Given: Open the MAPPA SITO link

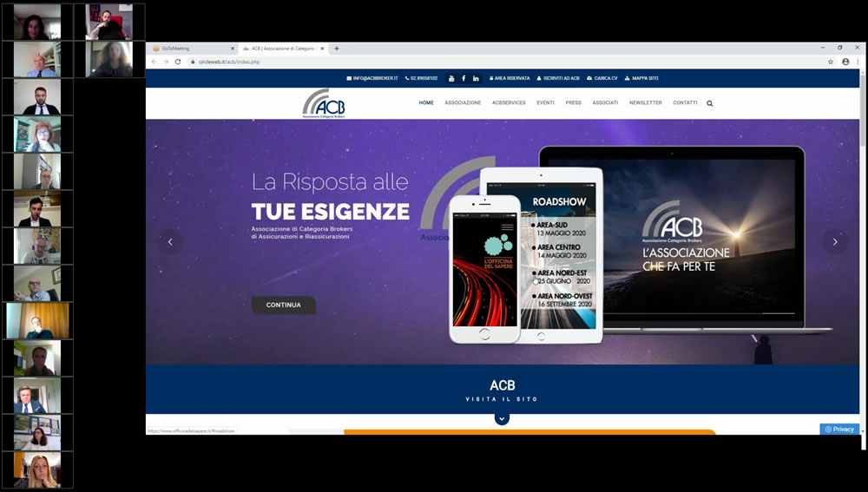Looking at the screenshot, I should (641, 79).
